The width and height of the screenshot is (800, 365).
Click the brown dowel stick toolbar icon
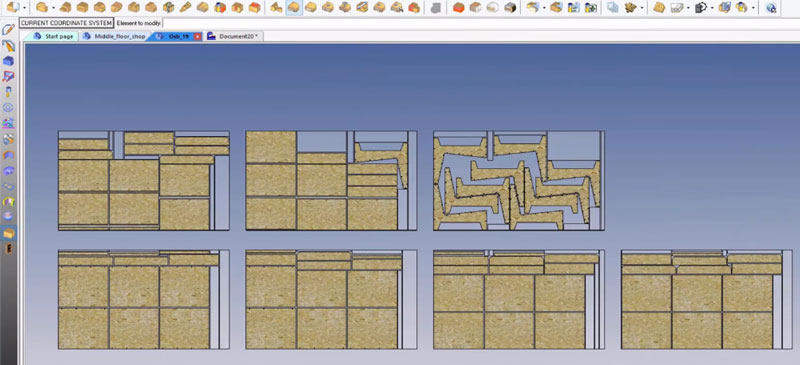(186, 7)
